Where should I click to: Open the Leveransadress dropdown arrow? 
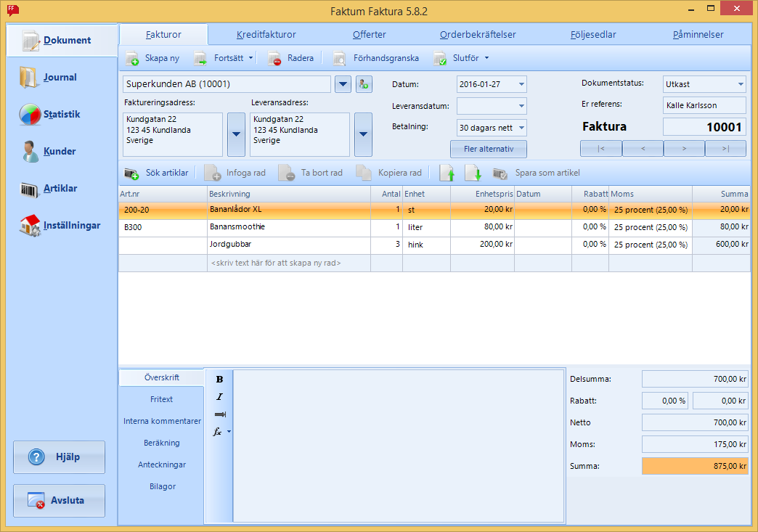363,134
